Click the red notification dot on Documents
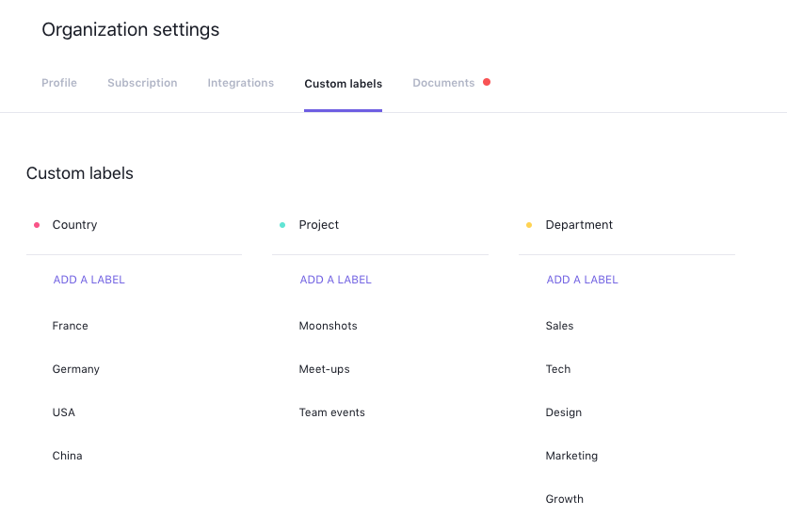Image resolution: width=787 pixels, height=532 pixels. coord(487,82)
